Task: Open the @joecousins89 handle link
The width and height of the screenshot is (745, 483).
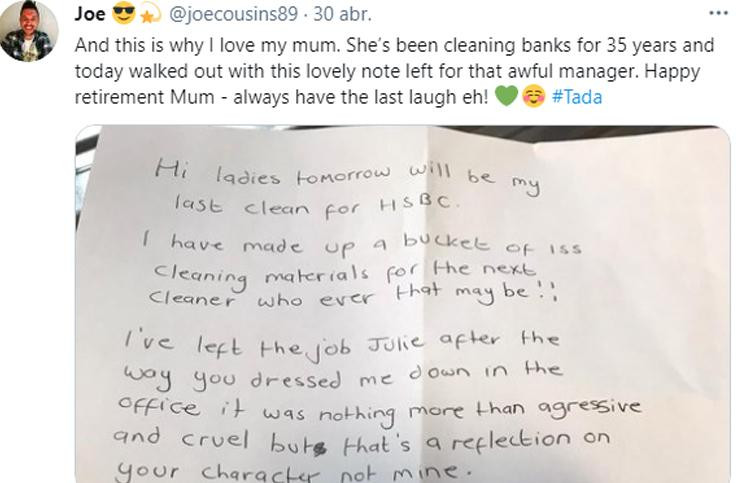Action: tap(233, 14)
